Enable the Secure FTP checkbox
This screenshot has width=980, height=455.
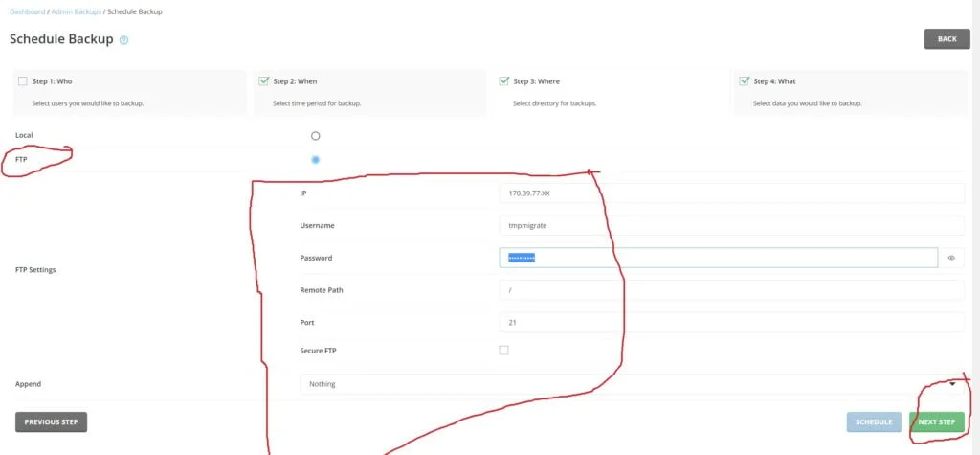tap(504, 351)
